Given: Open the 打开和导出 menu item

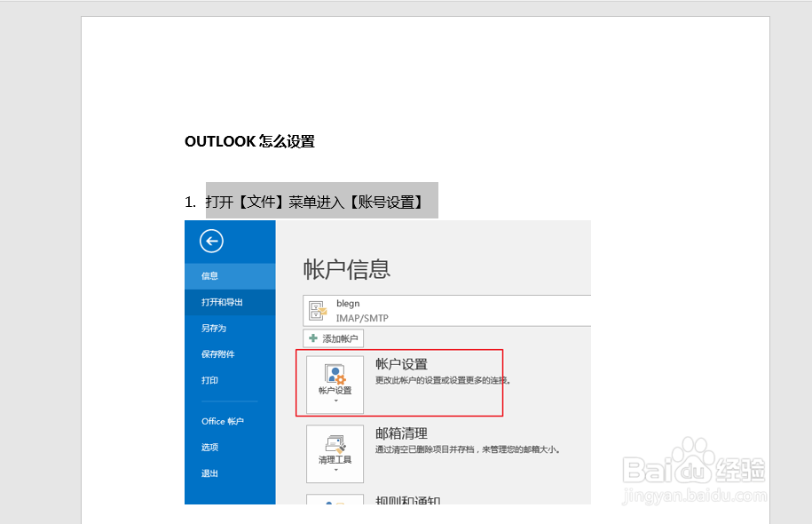Looking at the screenshot, I should [x=230, y=302].
